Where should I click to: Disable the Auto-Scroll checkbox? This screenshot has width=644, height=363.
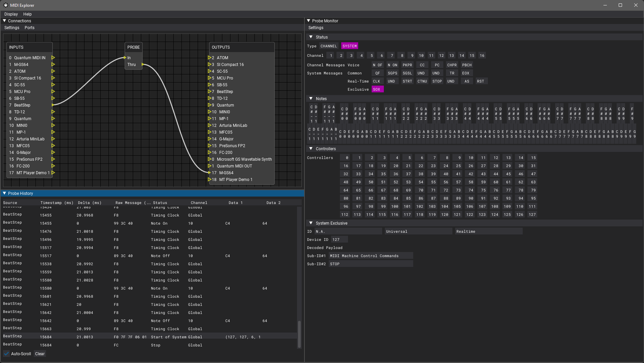tap(6, 354)
